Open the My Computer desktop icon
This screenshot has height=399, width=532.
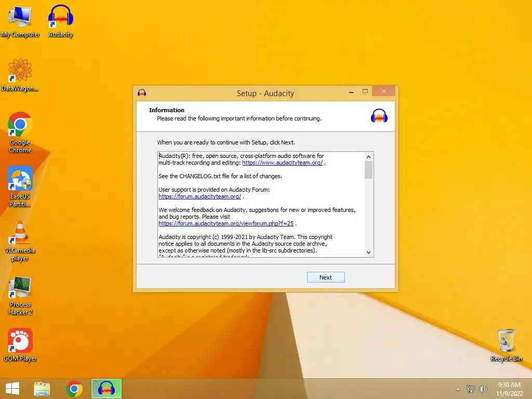pyautogui.click(x=20, y=21)
